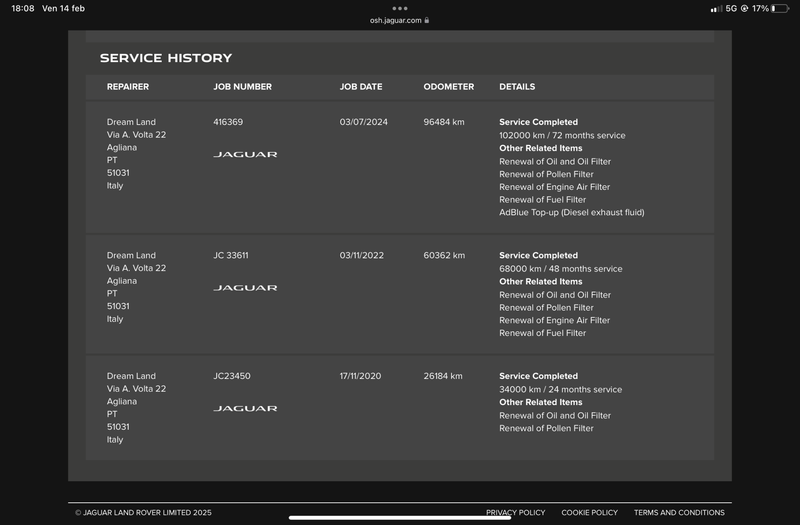Select job number 416369
The width and height of the screenshot is (800, 525).
228,122
